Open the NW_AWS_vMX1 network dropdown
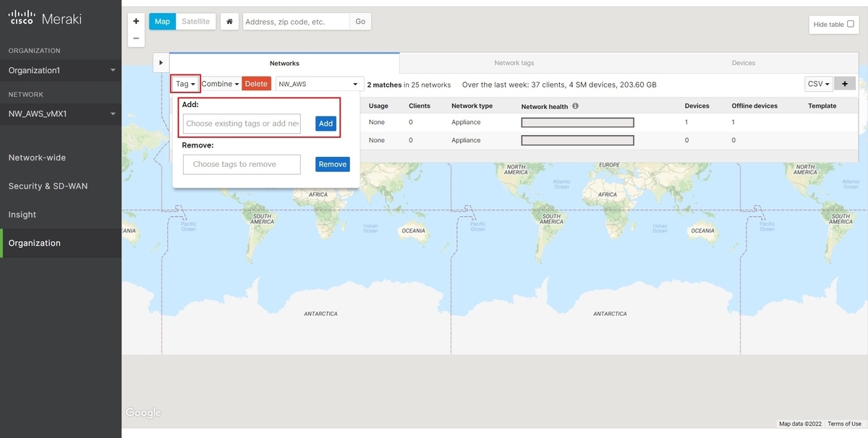 tap(61, 114)
